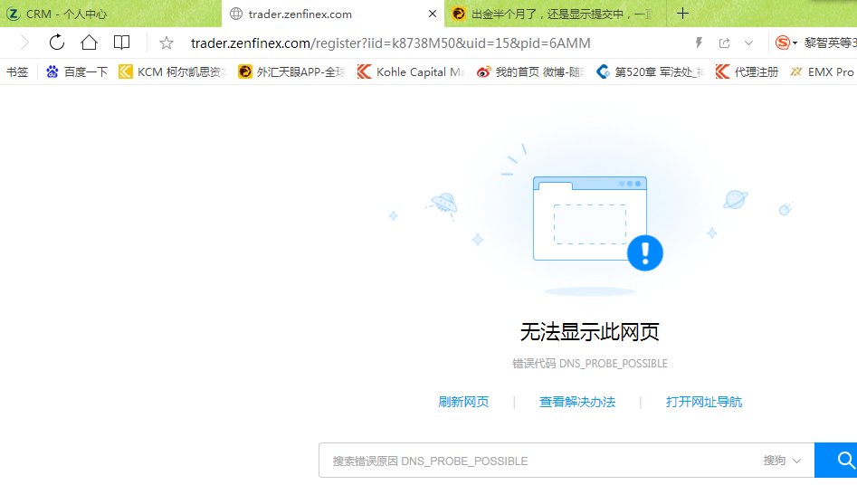Click the 打开网址导航 link

[704, 402]
